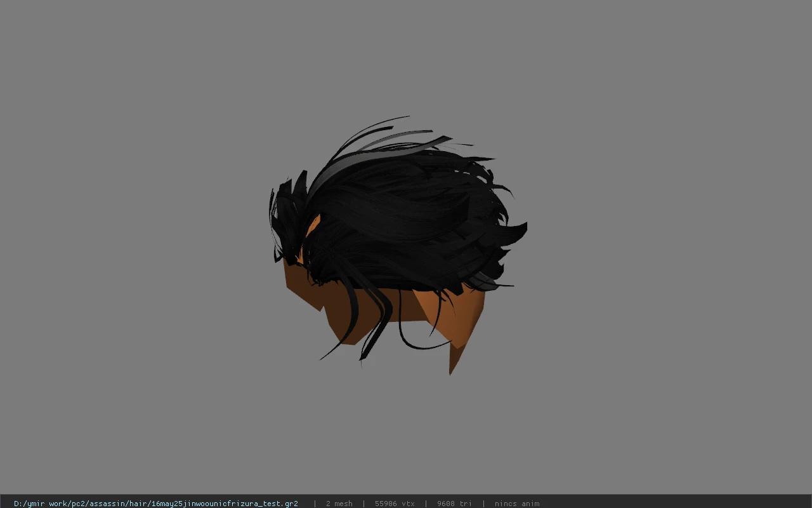Click the "2 mesh" status entry

tap(339, 504)
